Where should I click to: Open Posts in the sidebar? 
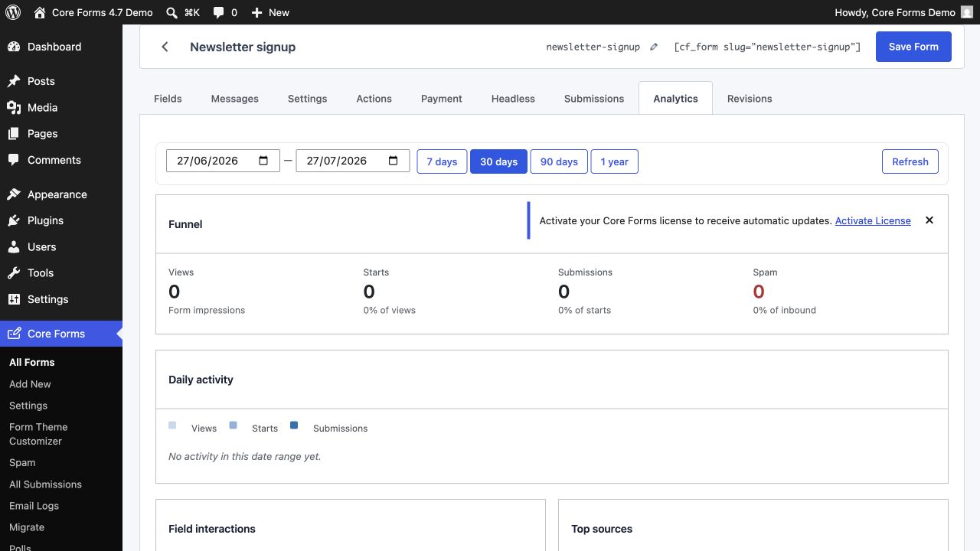pos(61,81)
